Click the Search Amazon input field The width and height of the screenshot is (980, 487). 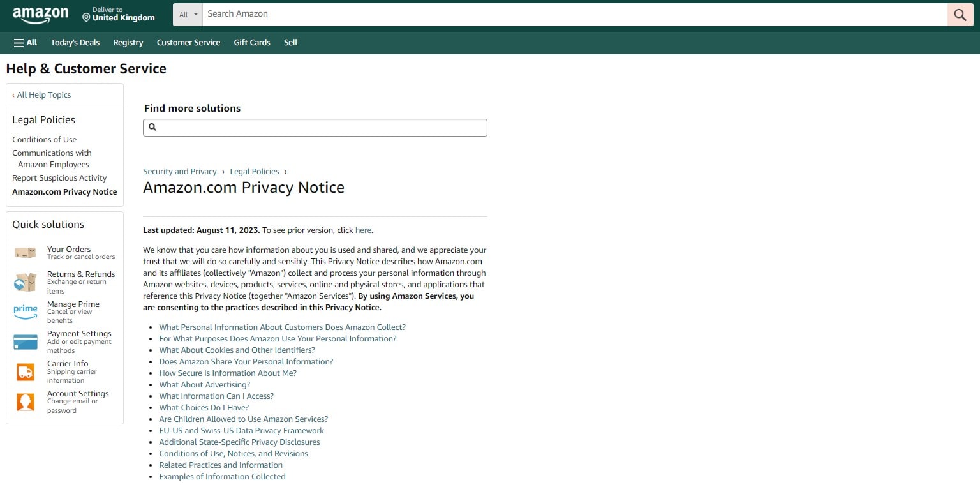coord(574,15)
